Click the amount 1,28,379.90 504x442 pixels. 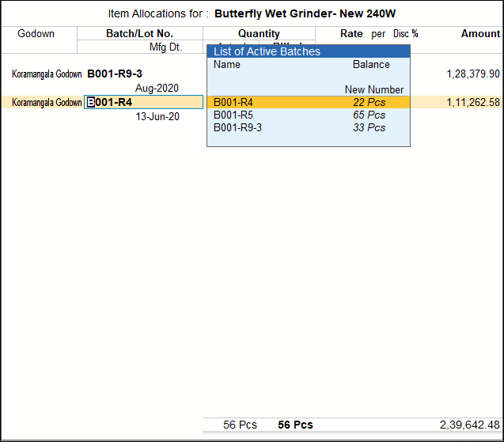click(x=473, y=74)
